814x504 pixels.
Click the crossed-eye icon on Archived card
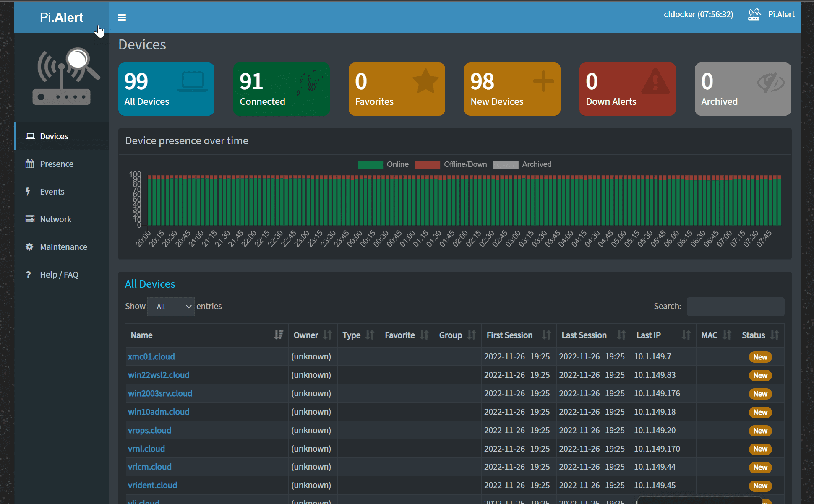[771, 82]
